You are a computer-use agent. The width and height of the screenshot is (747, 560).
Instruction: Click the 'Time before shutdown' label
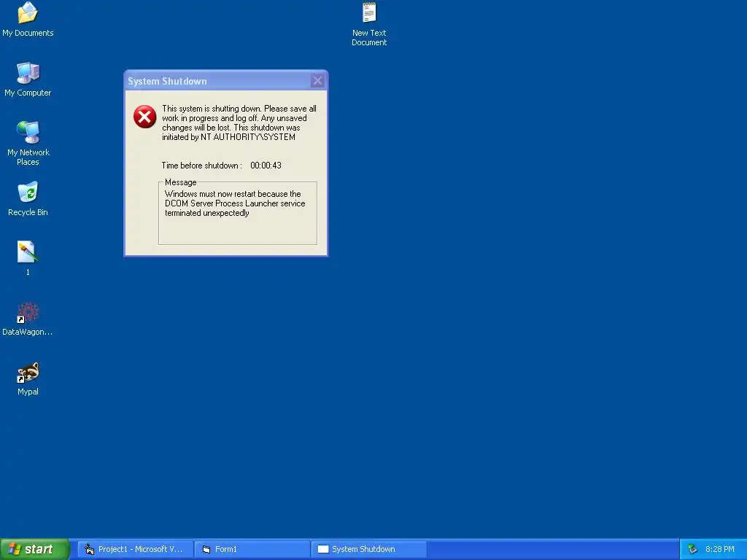tap(201, 166)
